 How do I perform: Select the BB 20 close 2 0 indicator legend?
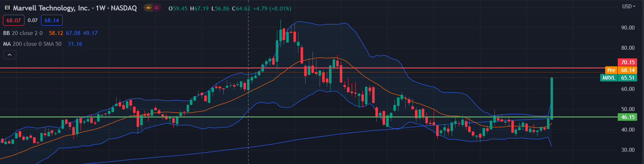[23, 33]
